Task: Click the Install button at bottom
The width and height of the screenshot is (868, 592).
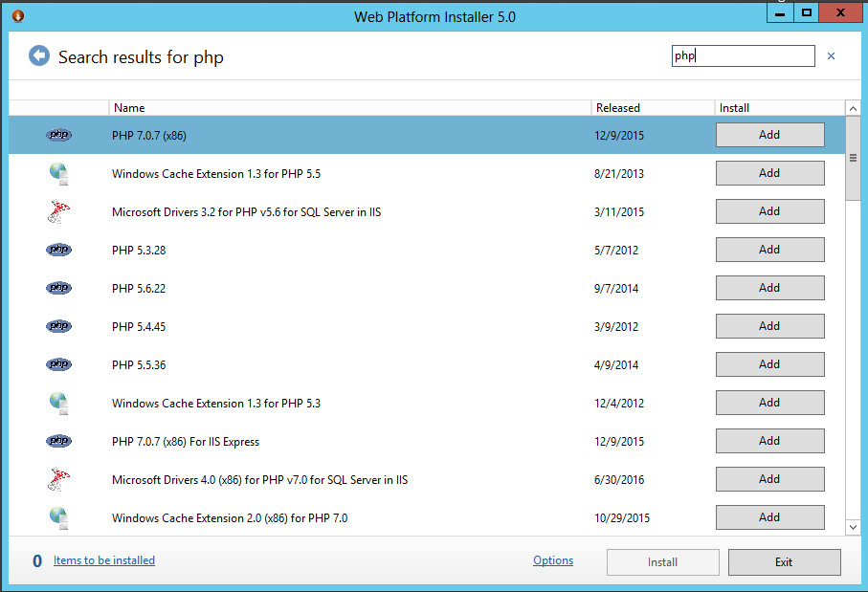Action: click(x=662, y=562)
